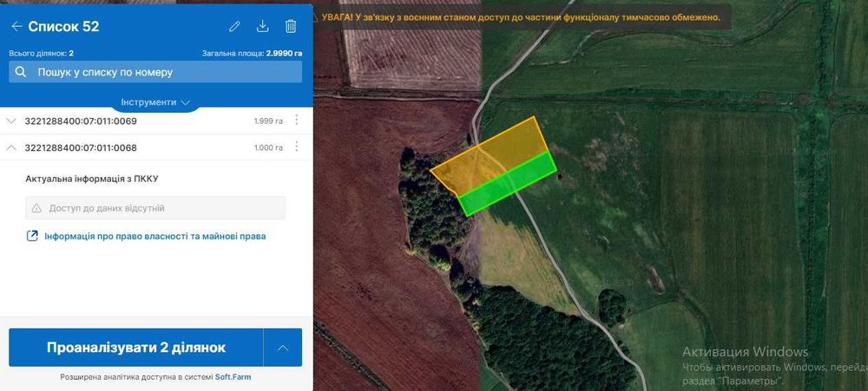Click the magnifier search icon

point(21,72)
